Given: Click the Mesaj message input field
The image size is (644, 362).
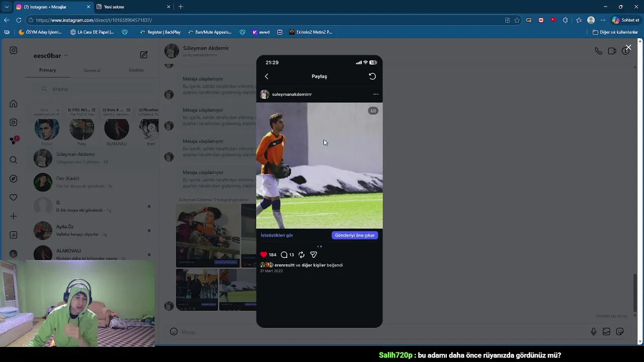Looking at the screenshot, I should 382,332.
